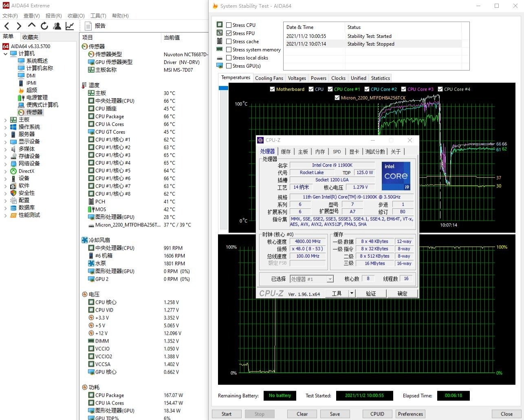Click the DirectX Xbox icon in tree

click(13, 171)
